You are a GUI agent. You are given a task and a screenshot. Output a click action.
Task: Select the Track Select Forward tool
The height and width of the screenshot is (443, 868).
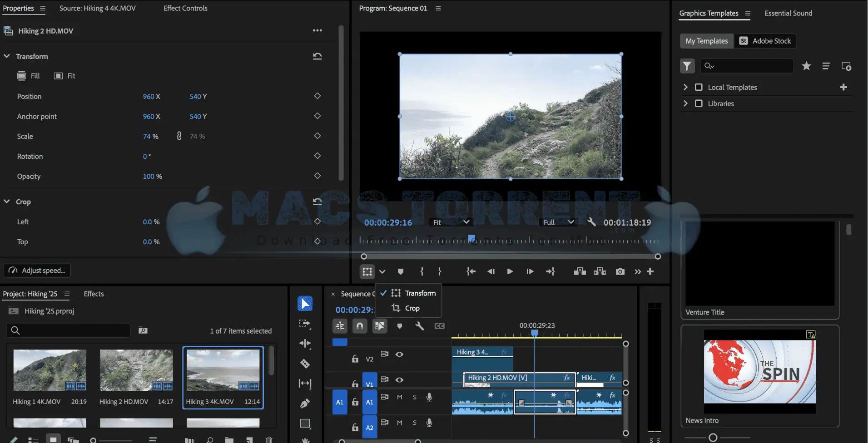[305, 324]
